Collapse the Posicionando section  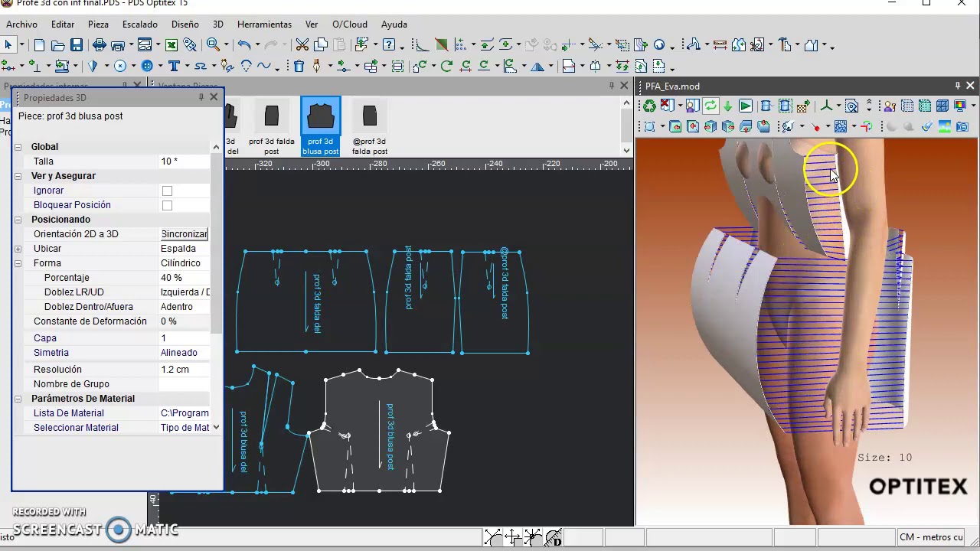click(x=18, y=220)
